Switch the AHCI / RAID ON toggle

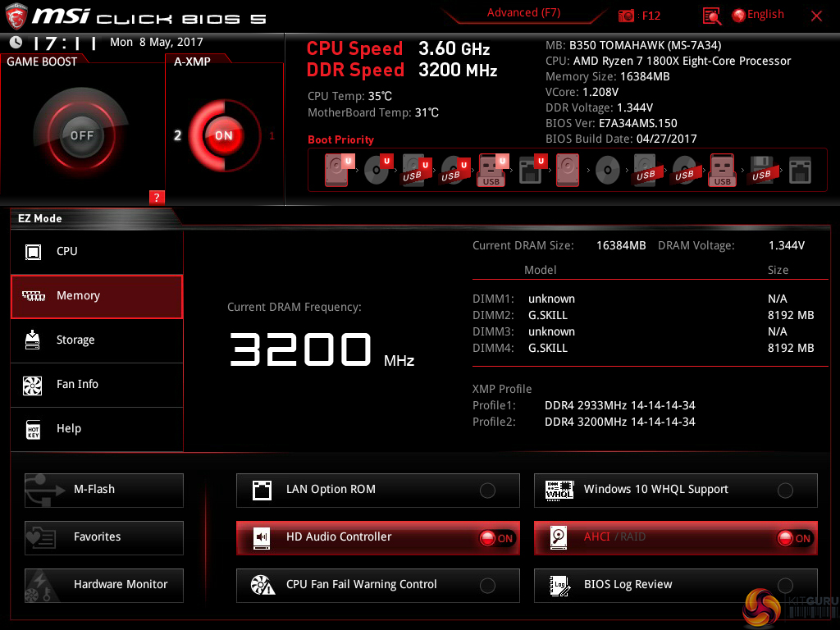(794, 538)
